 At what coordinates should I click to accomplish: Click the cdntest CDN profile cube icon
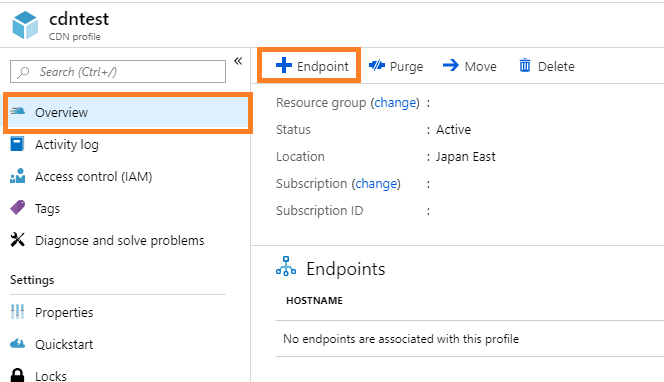(x=25, y=25)
